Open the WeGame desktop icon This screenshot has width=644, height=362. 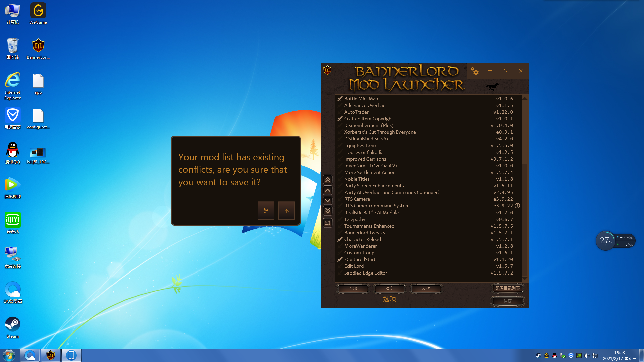coord(38,14)
